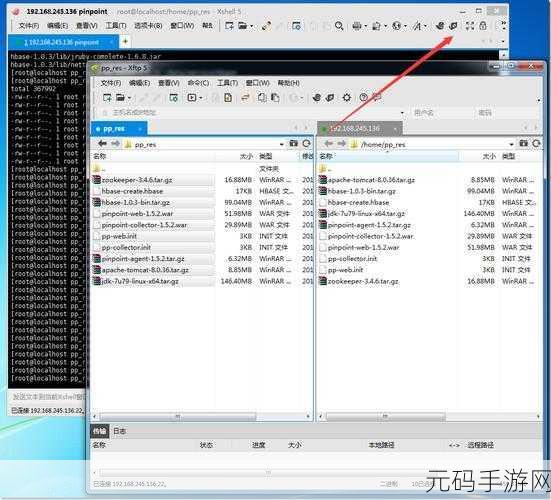This screenshot has height=500, width=551.
Task: Select zookeeper-3.4.6.tar.gz in local pane
Action: click(137, 180)
